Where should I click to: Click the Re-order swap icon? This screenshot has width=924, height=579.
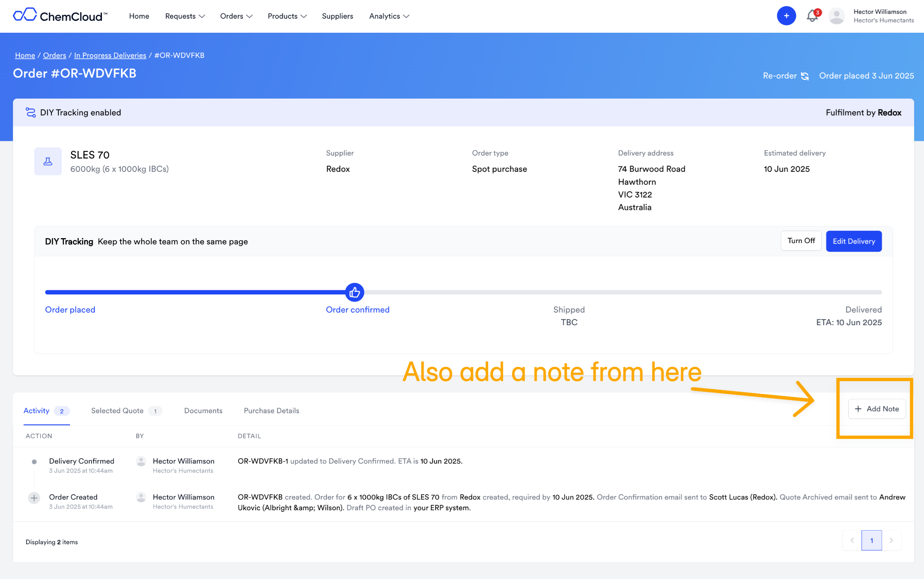[805, 76]
